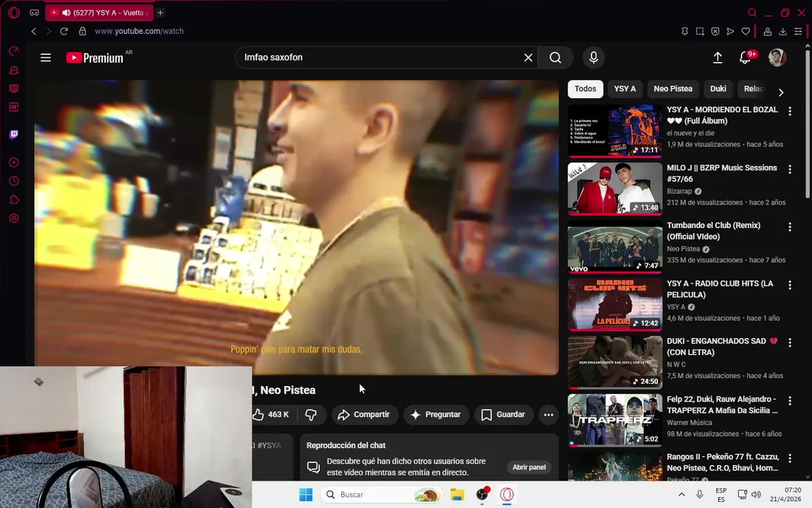Open the easy setup sliders icon

point(798,31)
